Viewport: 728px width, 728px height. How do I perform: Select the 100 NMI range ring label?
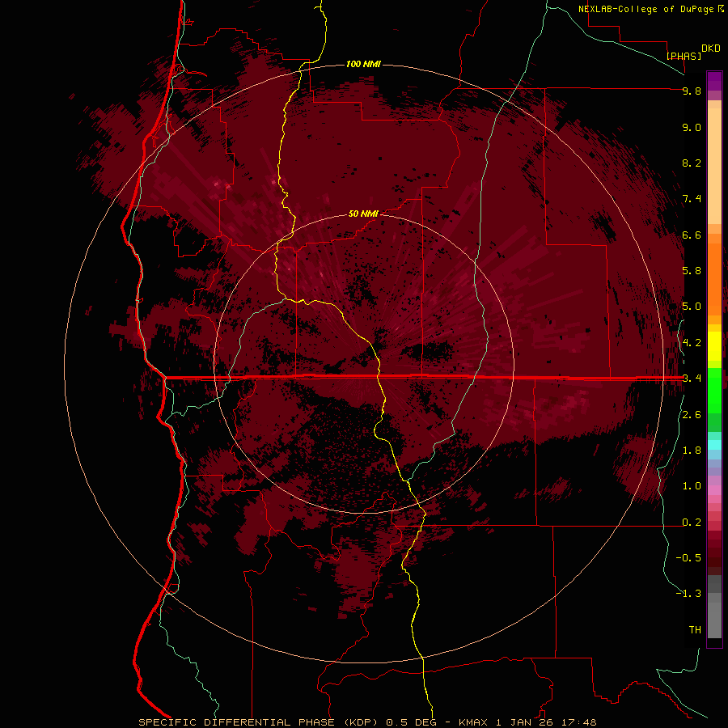coord(363,64)
